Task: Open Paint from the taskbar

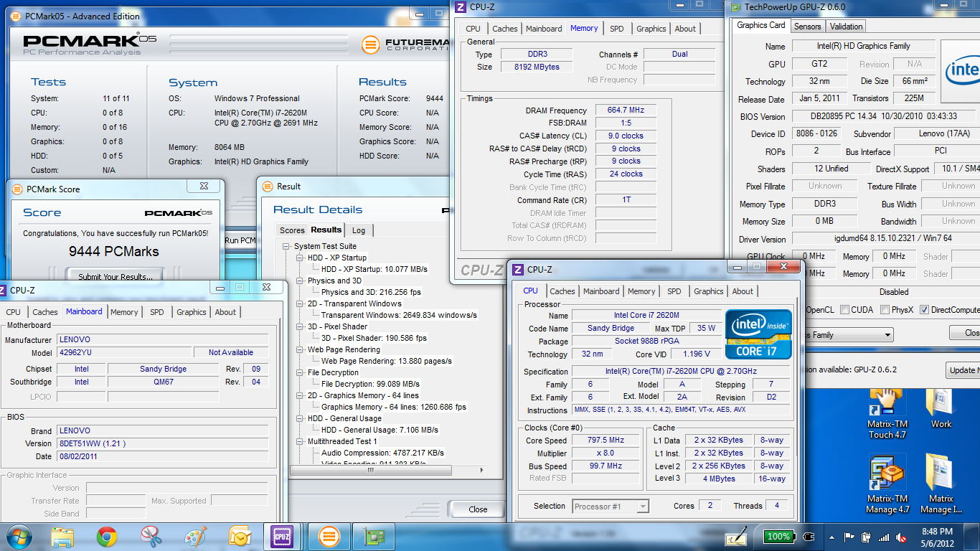Action: tap(195, 537)
